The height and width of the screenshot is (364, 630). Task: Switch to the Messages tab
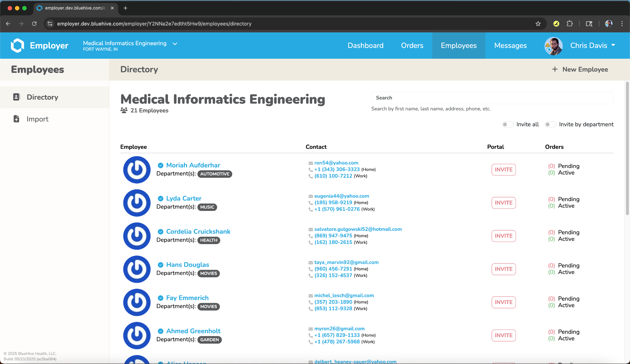coord(510,45)
